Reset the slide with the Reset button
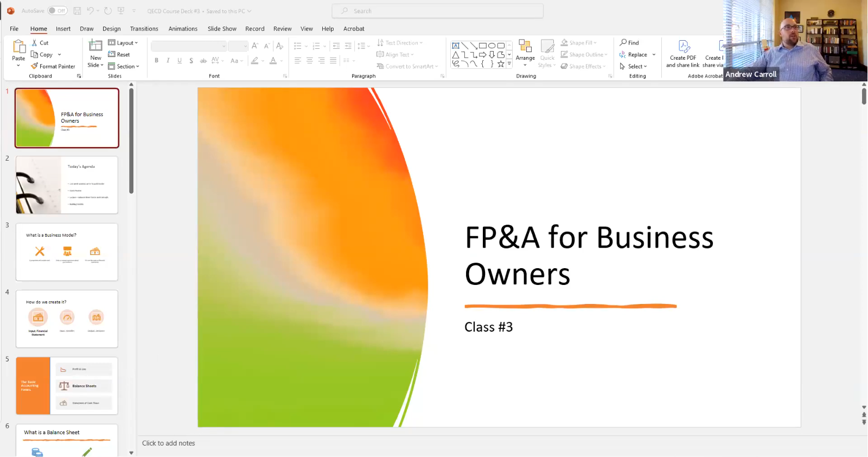 [x=119, y=55]
